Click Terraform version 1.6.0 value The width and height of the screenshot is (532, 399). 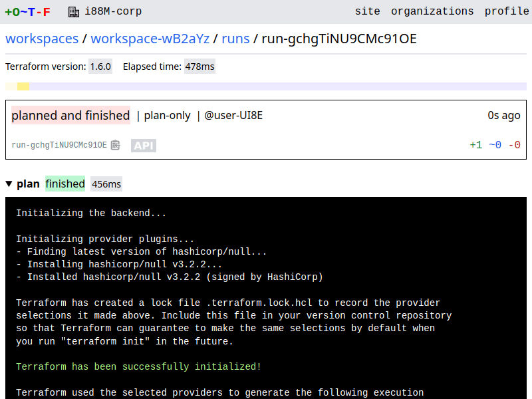pos(100,66)
